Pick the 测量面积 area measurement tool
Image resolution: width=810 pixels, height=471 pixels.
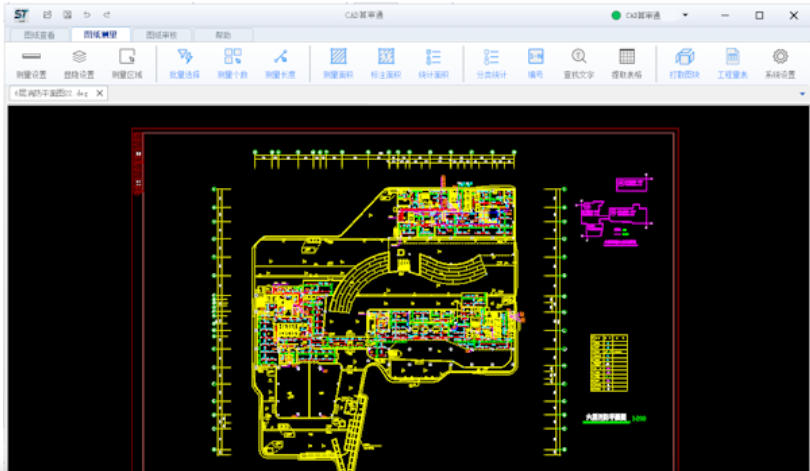coord(338,64)
